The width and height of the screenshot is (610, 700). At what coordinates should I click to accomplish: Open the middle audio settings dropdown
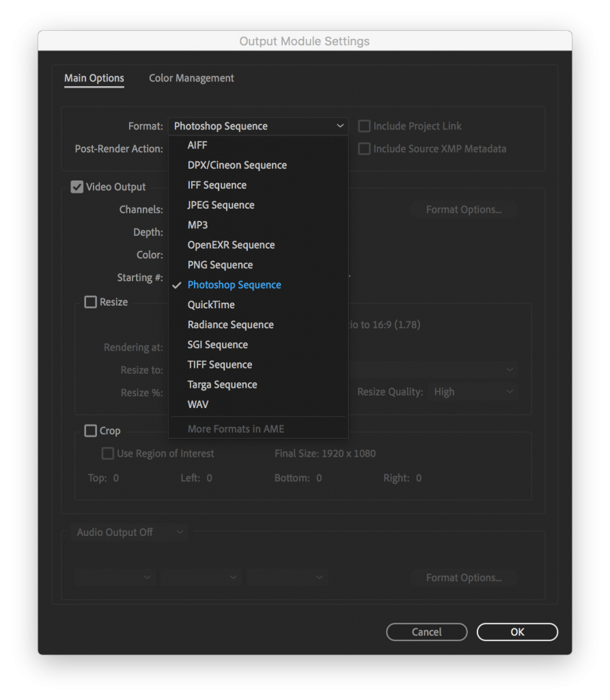[201, 577]
